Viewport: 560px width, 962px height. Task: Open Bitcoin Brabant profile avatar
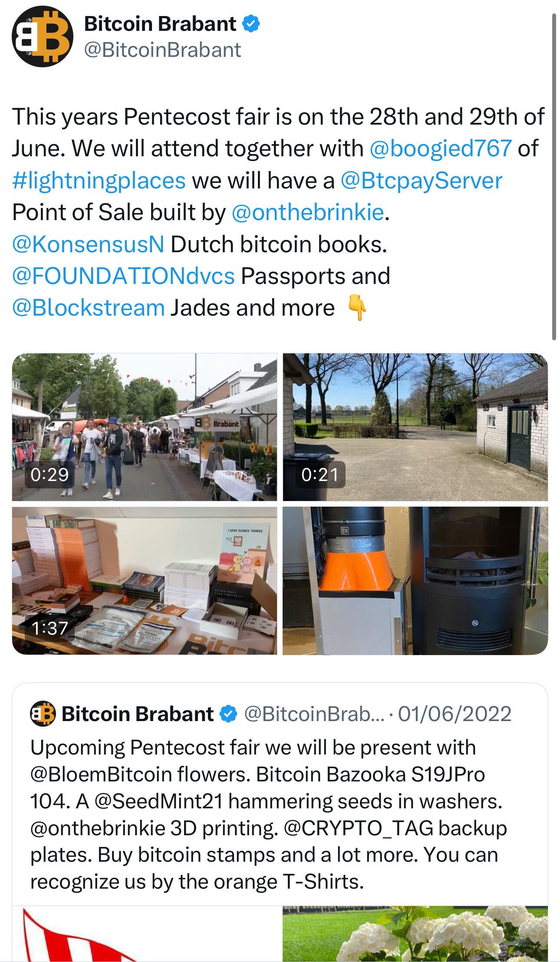[43, 36]
